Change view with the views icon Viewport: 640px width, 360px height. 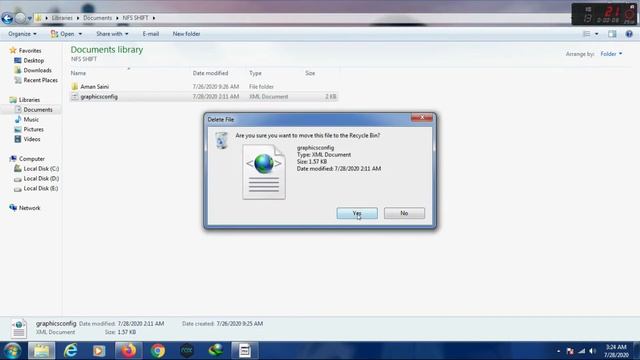[587, 34]
